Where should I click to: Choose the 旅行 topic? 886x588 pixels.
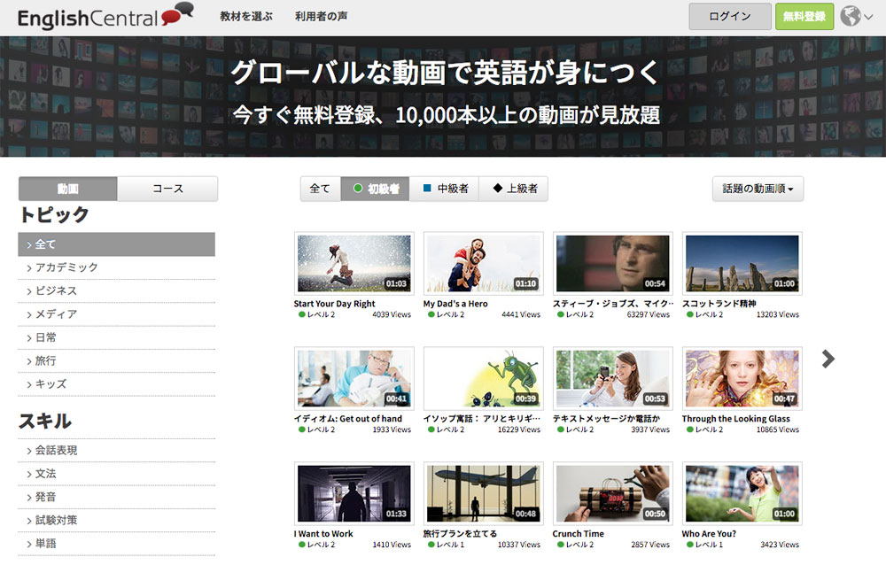(x=116, y=361)
